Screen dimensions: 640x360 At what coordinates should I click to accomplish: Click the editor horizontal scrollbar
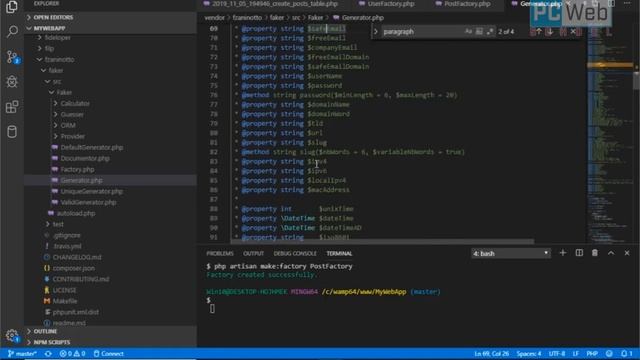382,241
